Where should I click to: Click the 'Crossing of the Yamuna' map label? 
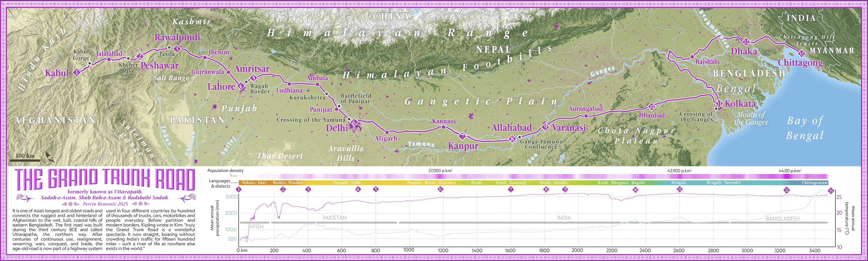pyautogui.click(x=311, y=120)
